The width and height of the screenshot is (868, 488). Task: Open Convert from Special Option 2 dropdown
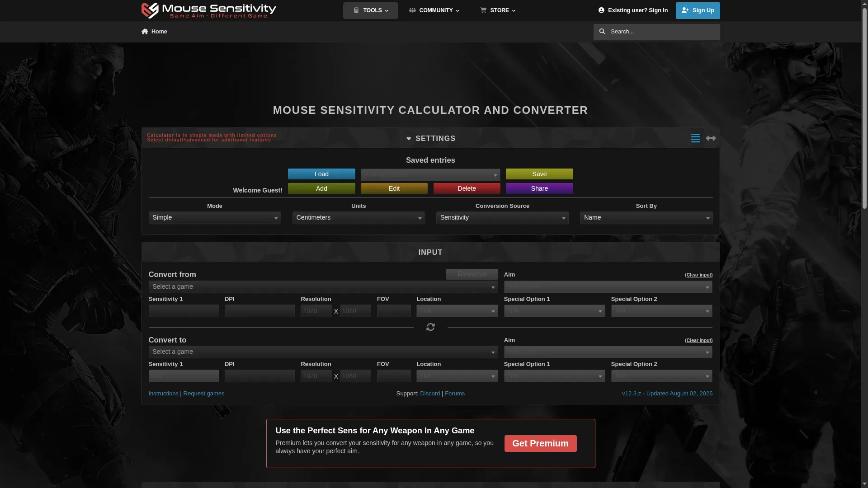(x=662, y=311)
